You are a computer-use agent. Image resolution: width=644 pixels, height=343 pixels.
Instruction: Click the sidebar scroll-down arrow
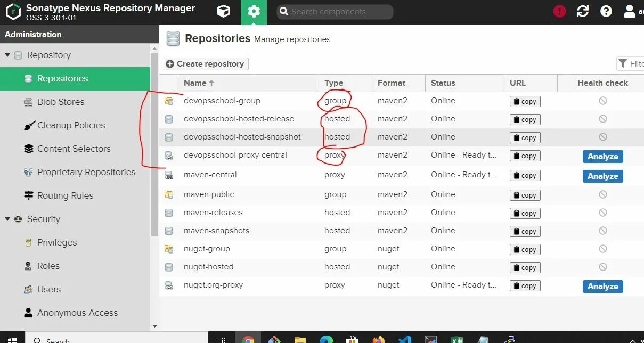(x=155, y=326)
